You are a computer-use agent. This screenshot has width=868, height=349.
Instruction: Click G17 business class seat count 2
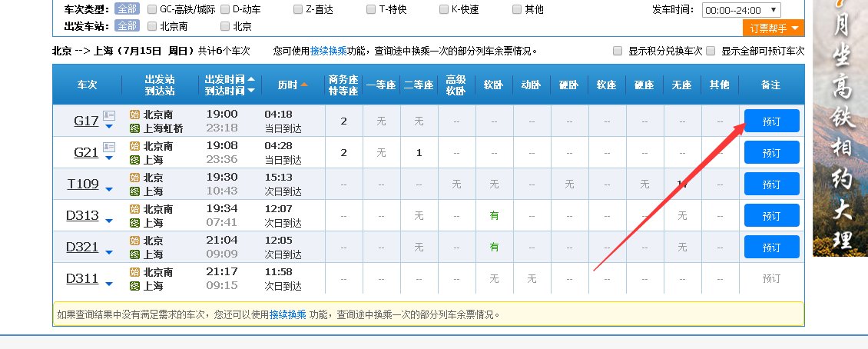coord(344,121)
